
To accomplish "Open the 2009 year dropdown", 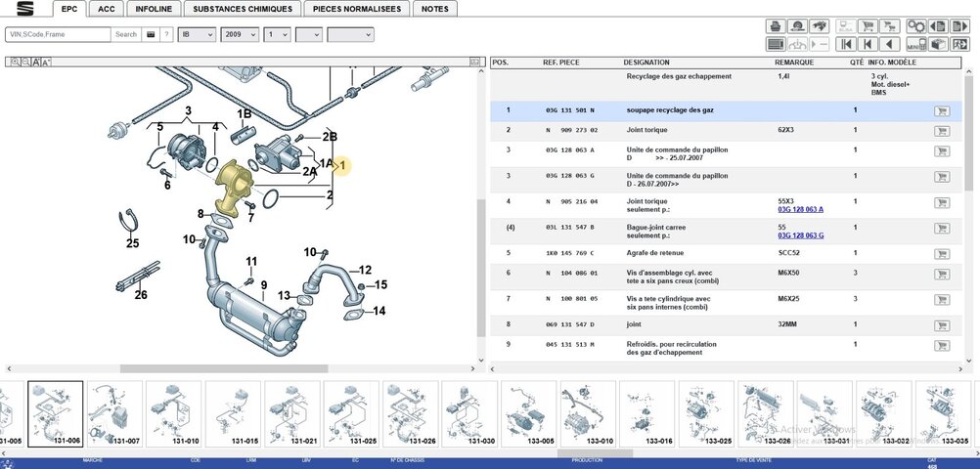I will click(240, 34).
